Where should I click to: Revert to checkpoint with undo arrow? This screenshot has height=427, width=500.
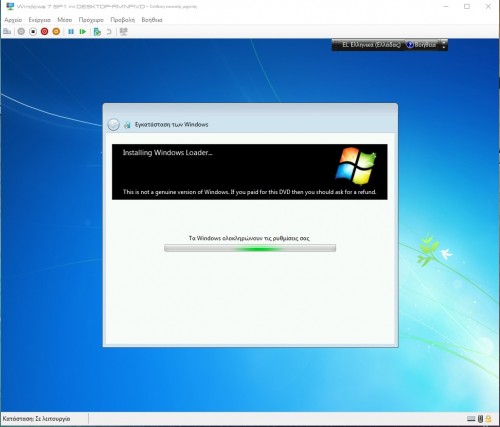[109, 32]
